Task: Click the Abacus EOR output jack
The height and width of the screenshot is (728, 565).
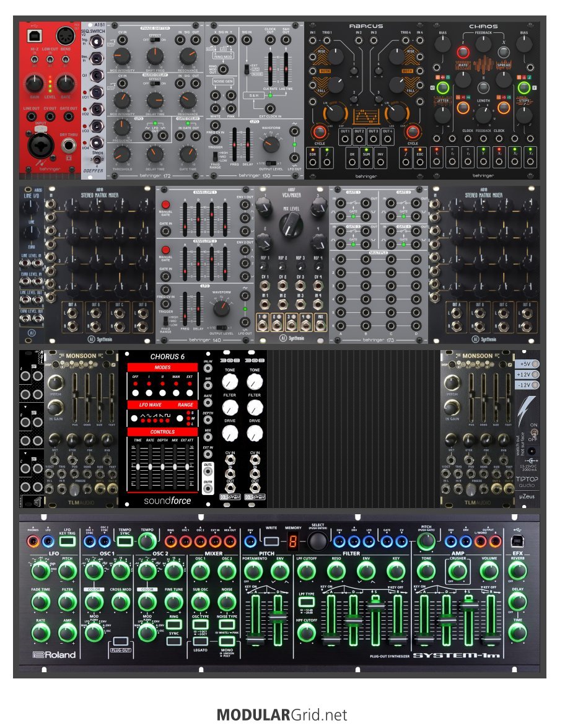Action: point(313,162)
